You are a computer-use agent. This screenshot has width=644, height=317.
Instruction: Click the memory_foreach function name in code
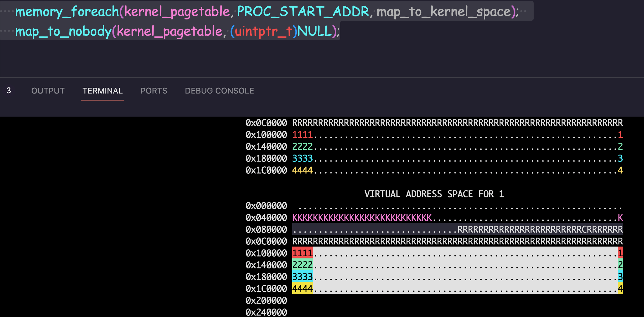tap(67, 12)
